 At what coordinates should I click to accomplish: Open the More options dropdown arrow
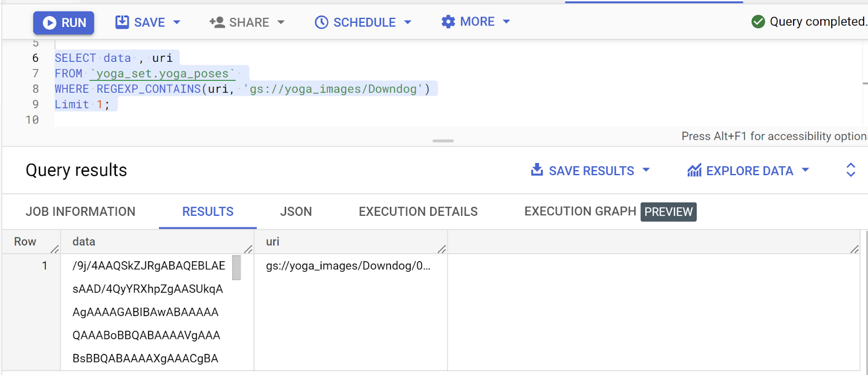tap(507, 22)
